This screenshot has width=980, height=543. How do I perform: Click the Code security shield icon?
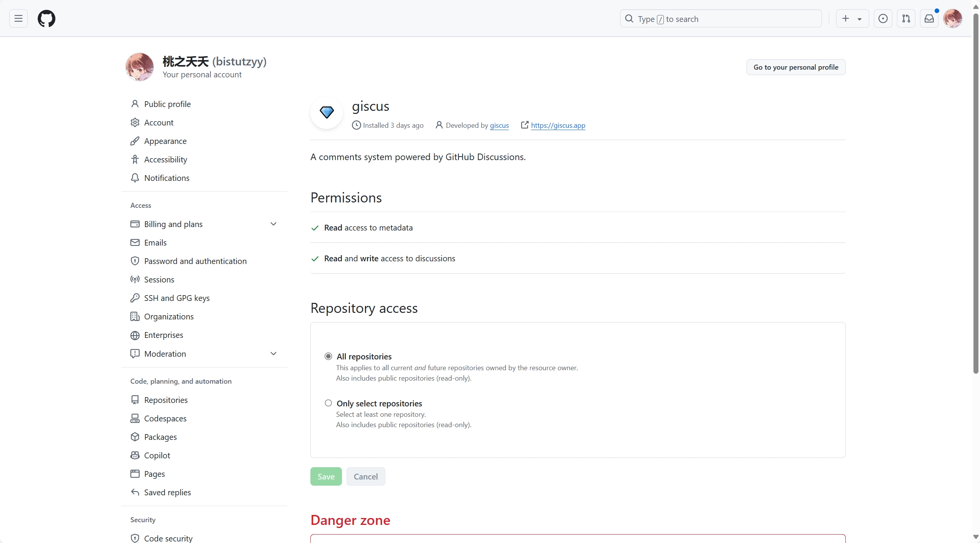pyautogui.click(x=135, y=538)
